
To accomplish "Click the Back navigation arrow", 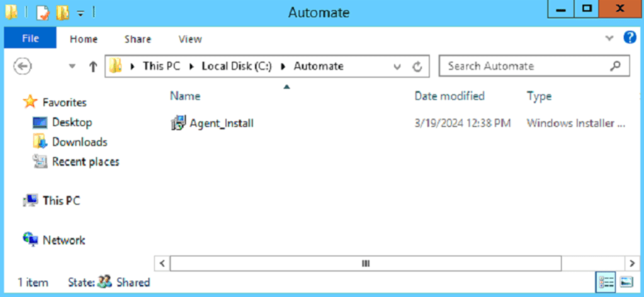I will [23, 66].
